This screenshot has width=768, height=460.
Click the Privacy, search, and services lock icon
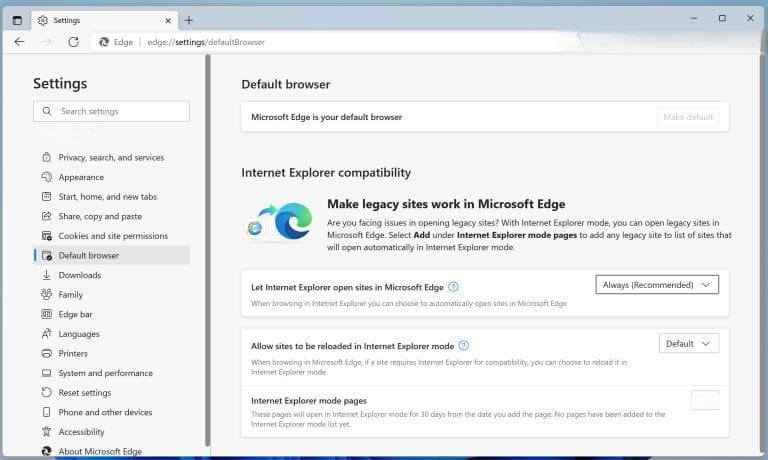pyautogui.click(x=47, y=157)
